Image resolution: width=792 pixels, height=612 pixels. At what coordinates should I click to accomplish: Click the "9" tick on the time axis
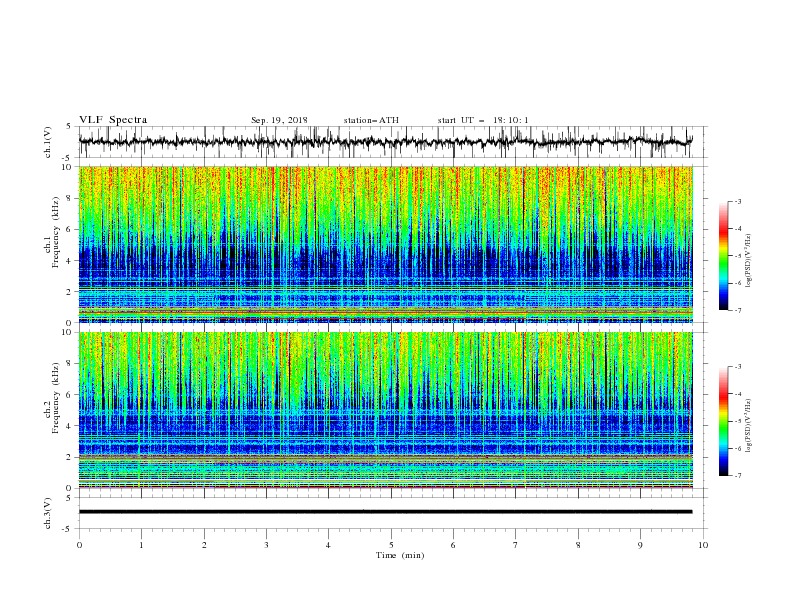tap(640, 545)
